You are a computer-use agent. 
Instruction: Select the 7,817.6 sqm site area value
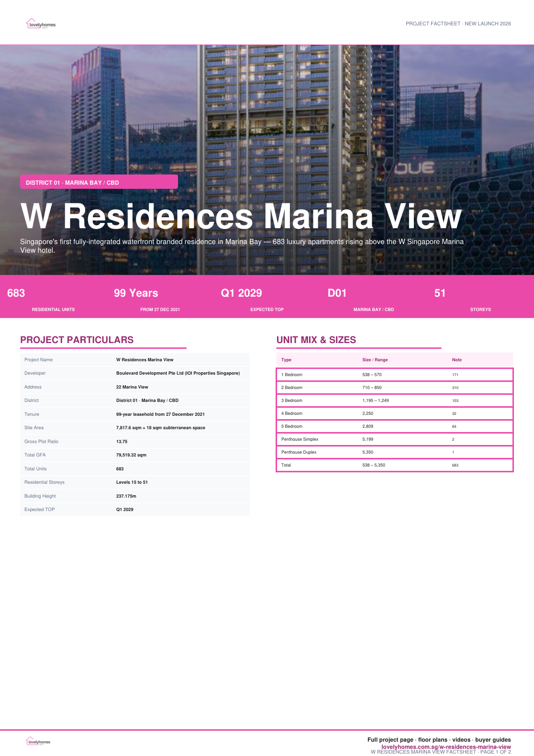click(161, 428)
